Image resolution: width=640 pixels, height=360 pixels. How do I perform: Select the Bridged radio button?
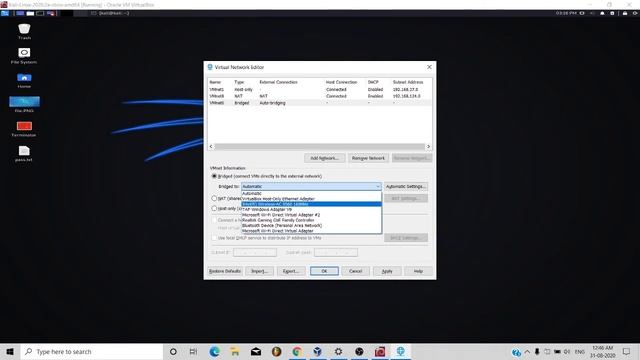(214, 176)
